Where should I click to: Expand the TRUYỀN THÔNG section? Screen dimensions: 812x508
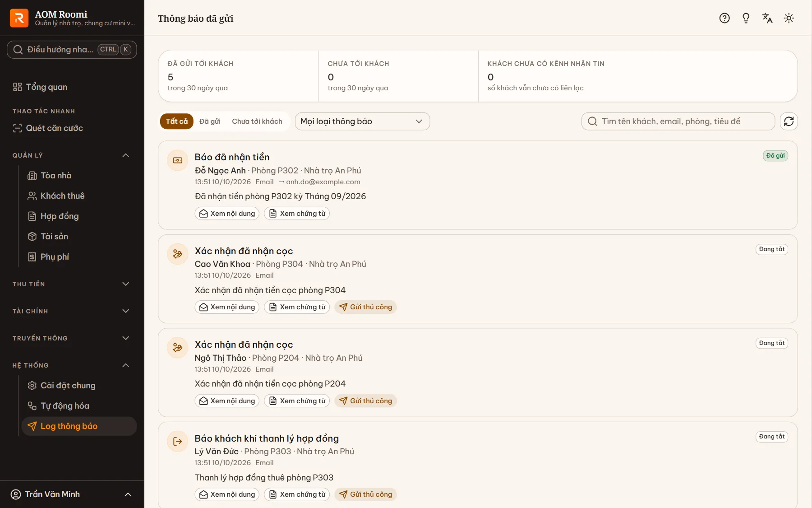pyautogui.click(x=72, y=338)
